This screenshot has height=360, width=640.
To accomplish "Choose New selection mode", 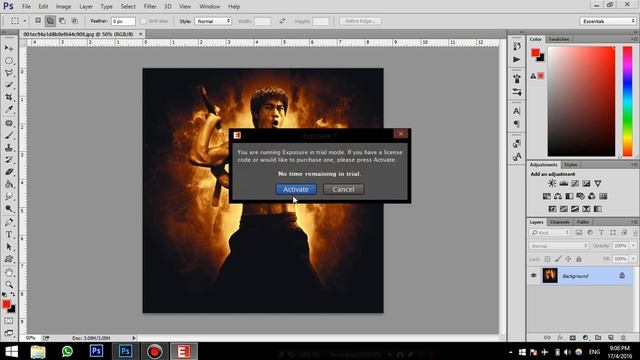I will [38, 21].
